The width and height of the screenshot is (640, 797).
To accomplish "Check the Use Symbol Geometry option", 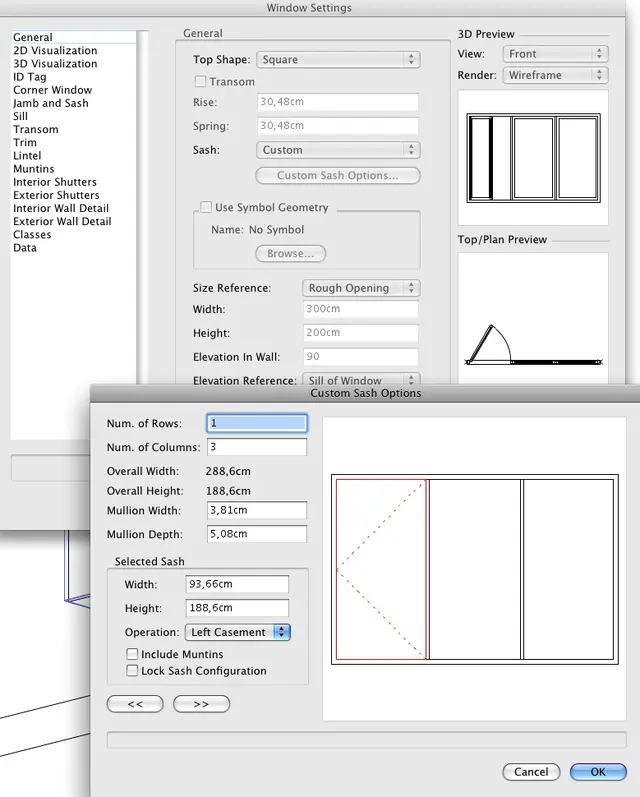I will pyautogui.click(x=206, y=208).
